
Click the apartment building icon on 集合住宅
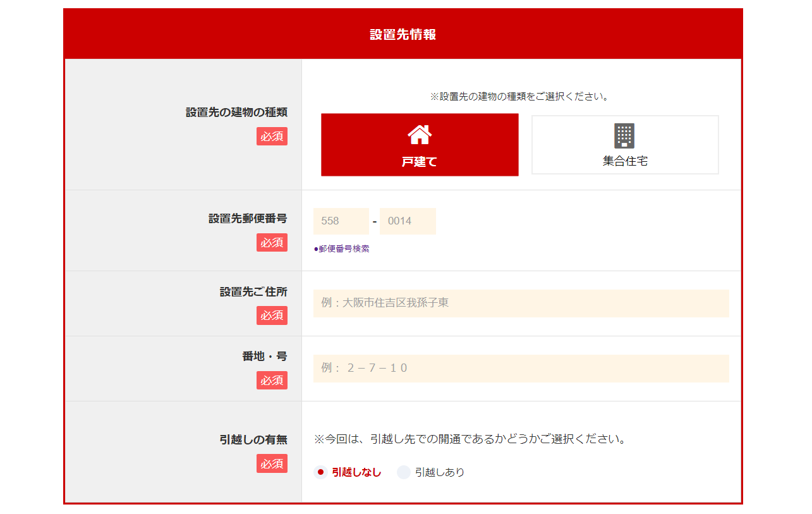(624, 135)
